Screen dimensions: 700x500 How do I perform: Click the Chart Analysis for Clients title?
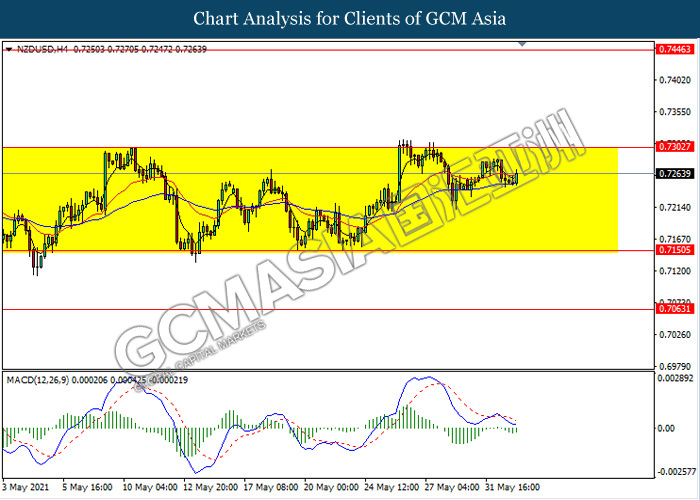pyautogui.click(x=350, y=18)
